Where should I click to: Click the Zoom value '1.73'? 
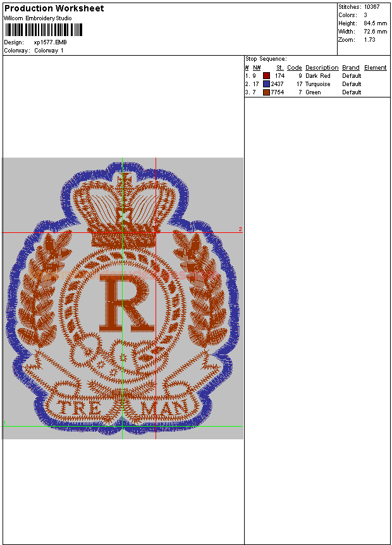click(369, 40)
